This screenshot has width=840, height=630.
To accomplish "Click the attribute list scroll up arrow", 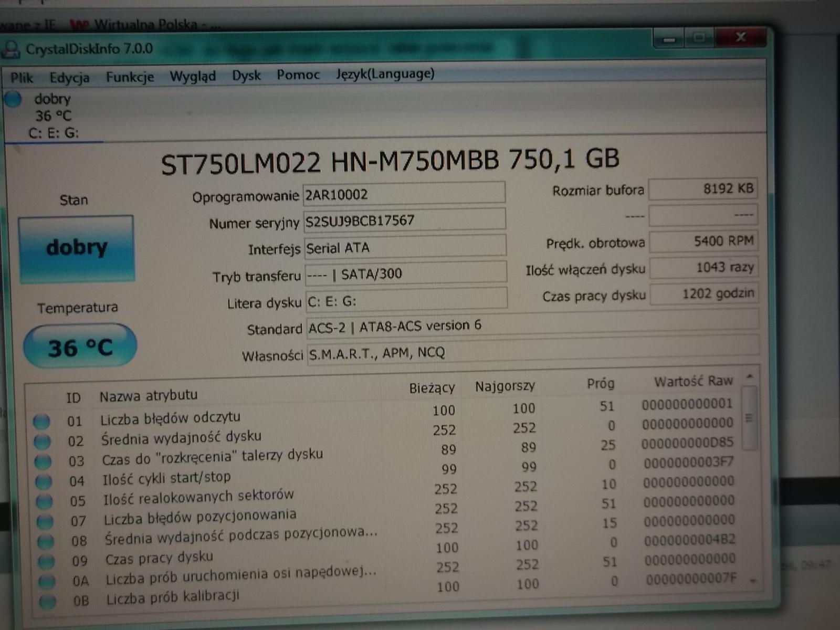I will coord(750,376).
